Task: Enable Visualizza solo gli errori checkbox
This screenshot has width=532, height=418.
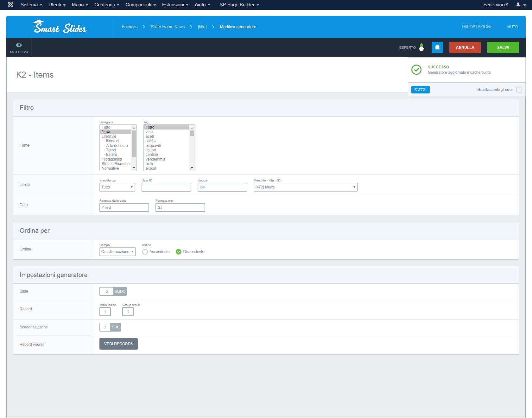Action: point(519,90)
